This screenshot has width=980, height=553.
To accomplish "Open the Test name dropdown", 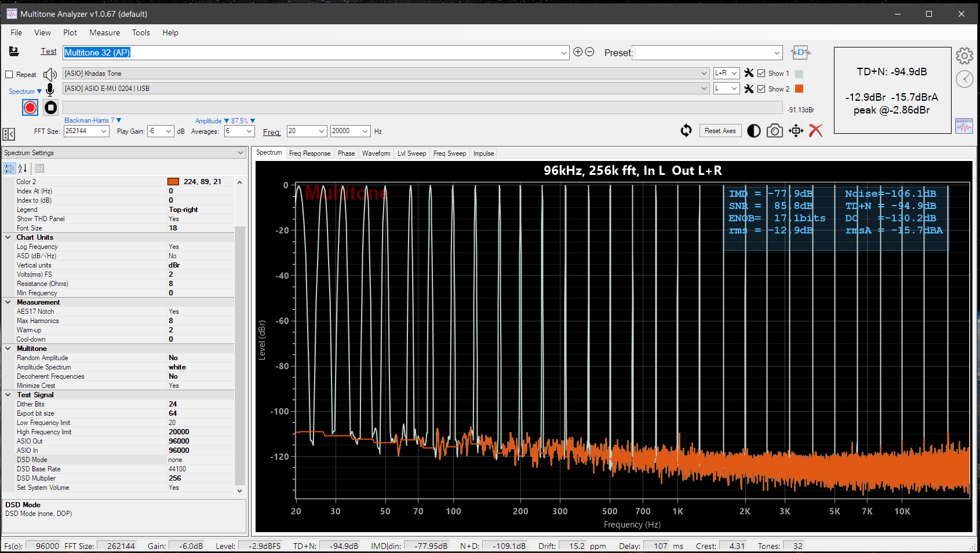I will 564,53.
